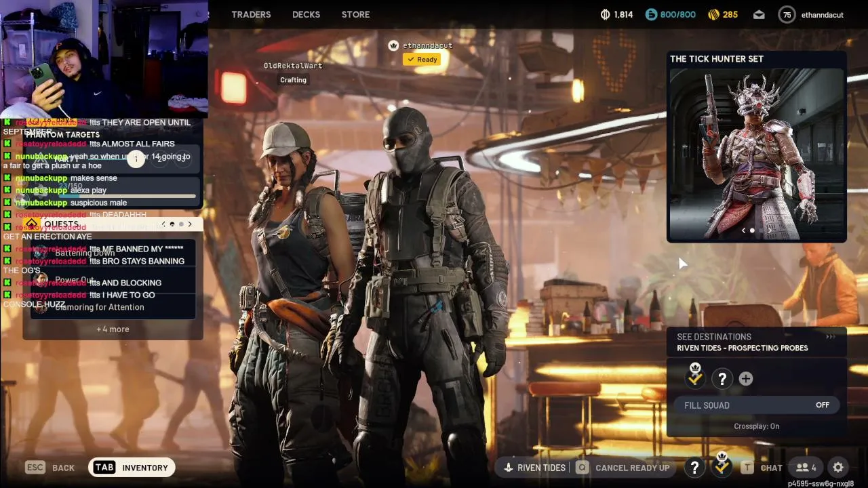Open settings with the gear icon

pyautogui.click(x=838, y=467)
